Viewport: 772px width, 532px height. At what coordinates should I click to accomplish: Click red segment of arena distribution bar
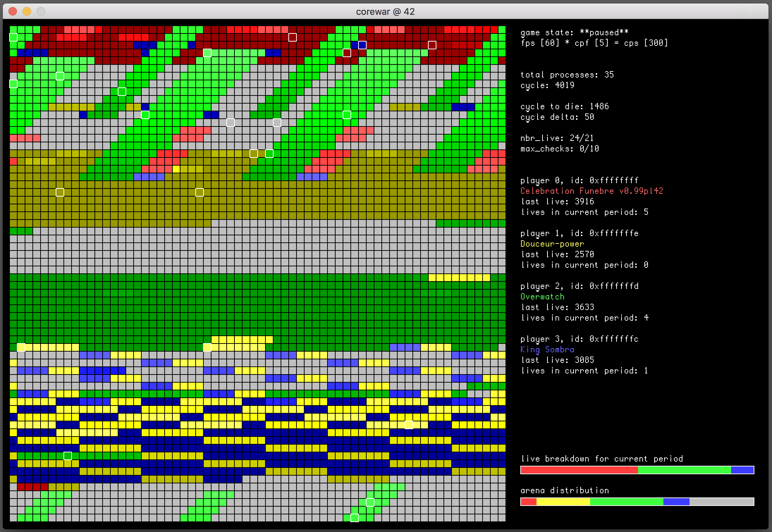pos(528,502)
